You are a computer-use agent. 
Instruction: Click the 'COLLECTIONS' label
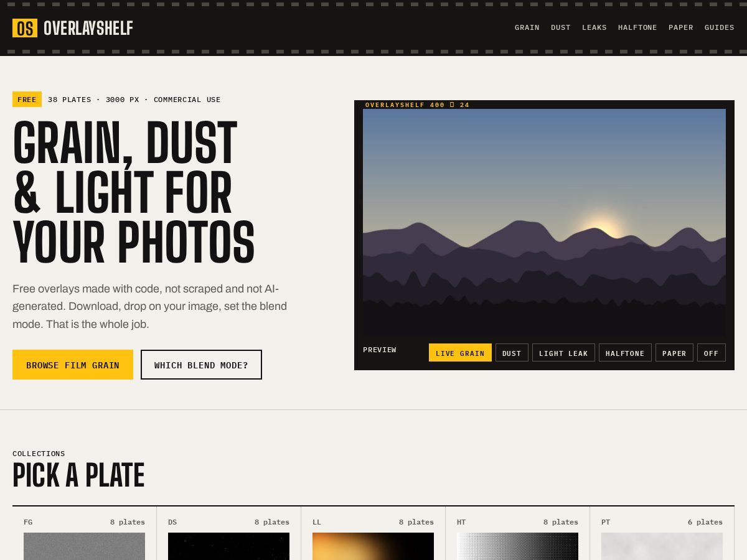pyautogui.click(x=39, y=454)
